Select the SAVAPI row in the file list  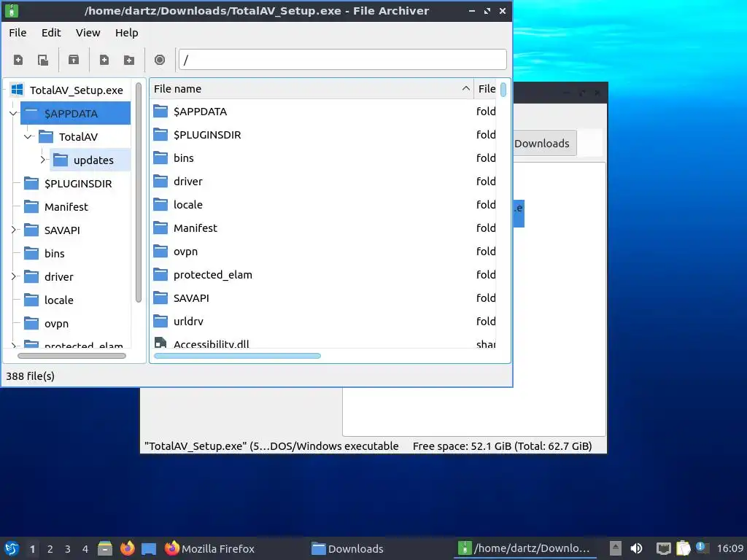pyautogui.click(x=323, y=298)
